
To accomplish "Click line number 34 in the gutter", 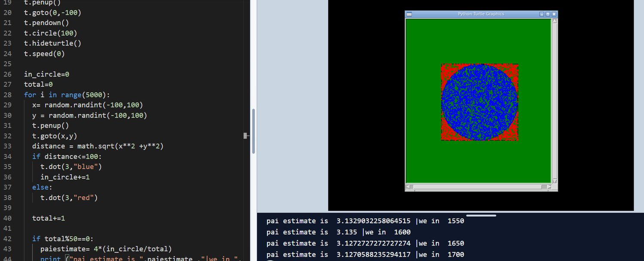I will [x=7, y=156].
